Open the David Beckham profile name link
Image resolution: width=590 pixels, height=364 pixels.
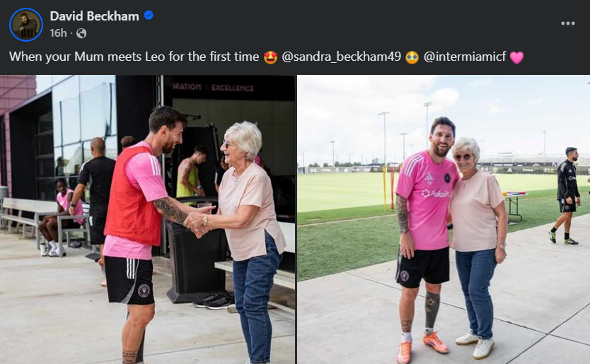(95, 16)
